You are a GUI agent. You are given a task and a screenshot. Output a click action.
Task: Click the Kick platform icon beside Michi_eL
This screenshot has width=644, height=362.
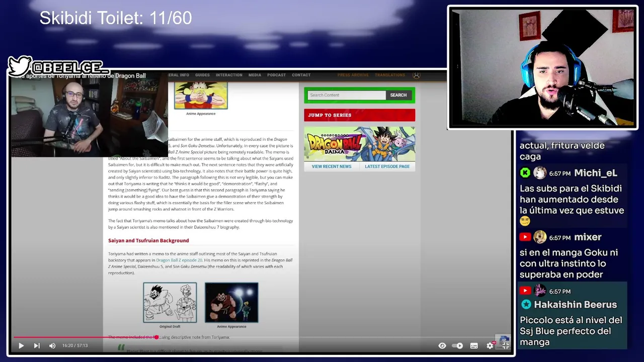click(x=525, y=173)
